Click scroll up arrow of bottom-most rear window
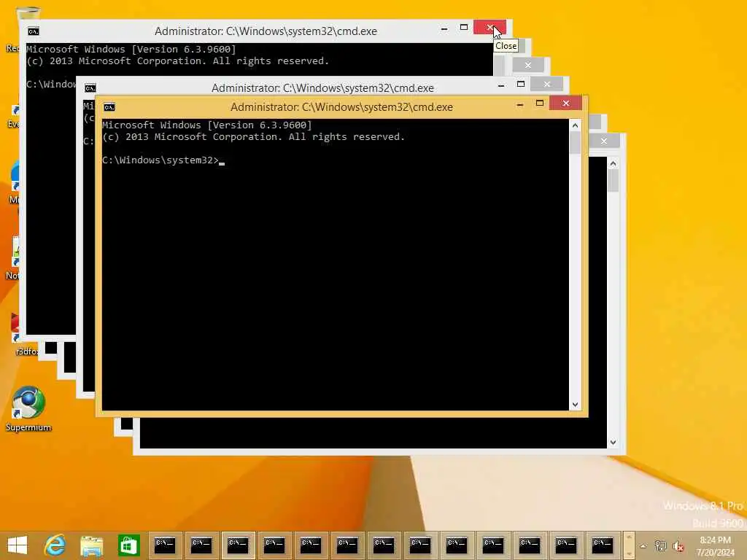The height and width of the screenshot is (560, 747). [x=613, y=163]
